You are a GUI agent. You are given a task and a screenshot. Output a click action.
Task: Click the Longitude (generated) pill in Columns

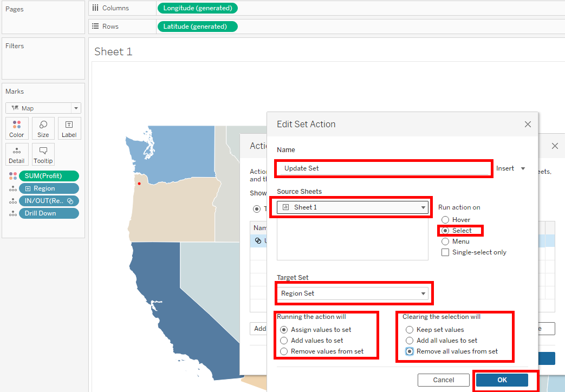coord(197,8)
